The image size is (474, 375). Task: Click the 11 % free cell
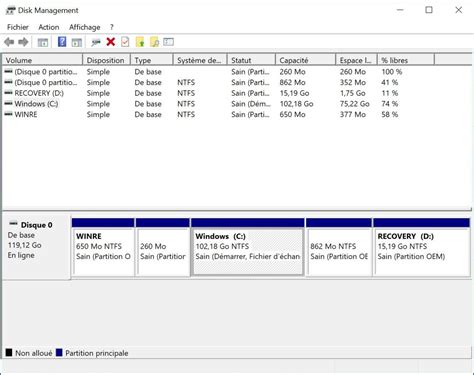(390, 93)
